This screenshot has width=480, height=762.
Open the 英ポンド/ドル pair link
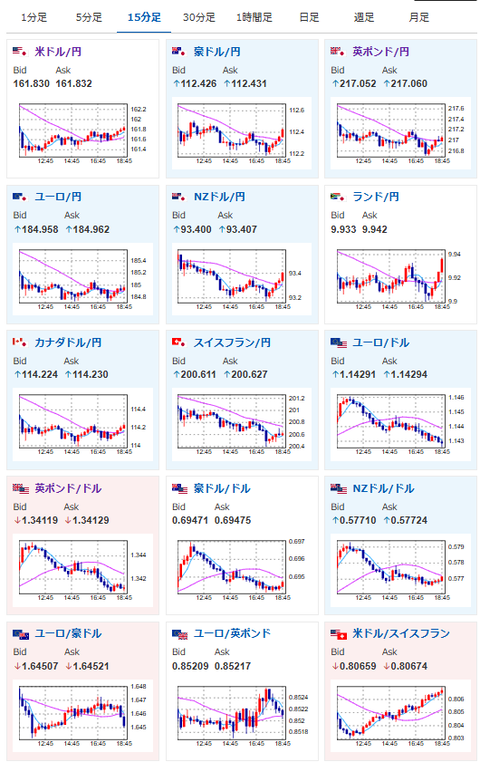click(x=68, y=488)
